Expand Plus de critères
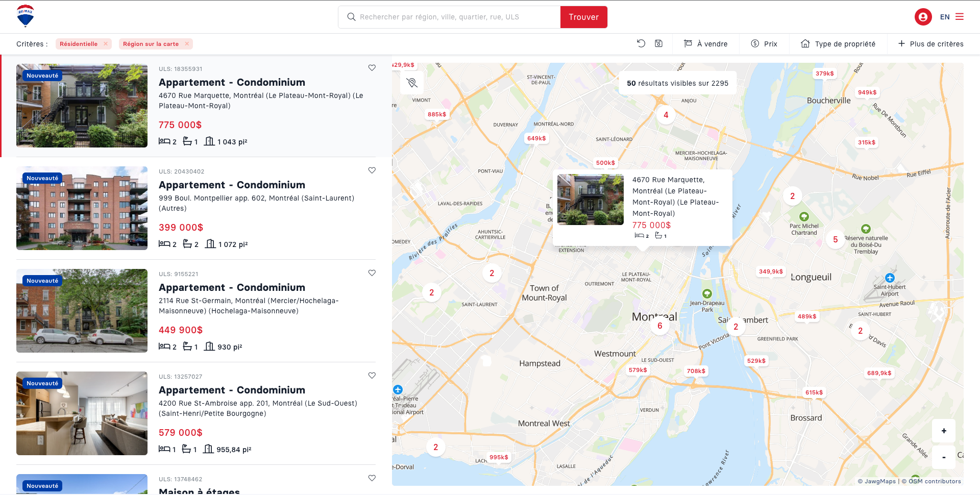Image resolution: width=980 pixels, height=495 pixels. click(x=930, y=44)
